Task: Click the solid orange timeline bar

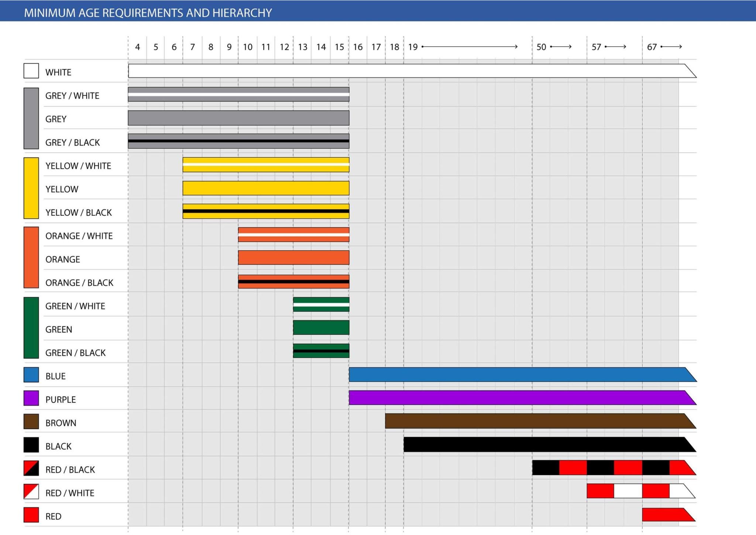Action: (293, 258)
